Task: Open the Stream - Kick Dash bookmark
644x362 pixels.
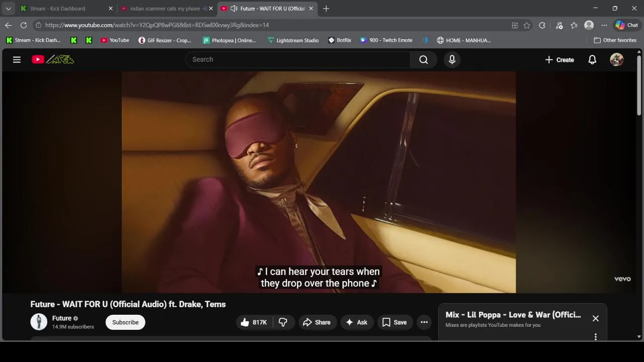Action: (x=33, y=40)
